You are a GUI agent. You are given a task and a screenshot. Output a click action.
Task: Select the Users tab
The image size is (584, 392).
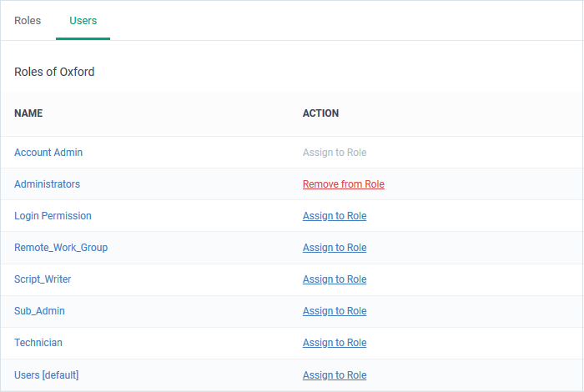coord(83,21)
